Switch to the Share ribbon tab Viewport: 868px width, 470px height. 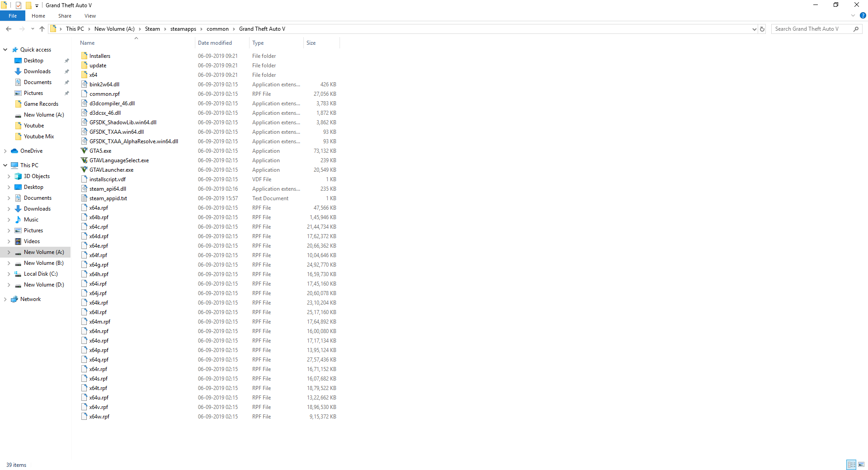(x=65, y=16)
